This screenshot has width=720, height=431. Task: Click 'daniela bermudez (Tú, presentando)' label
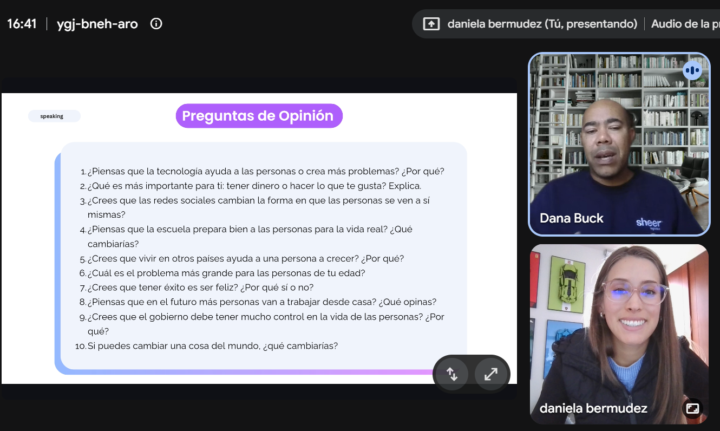(x=542, y=24)
